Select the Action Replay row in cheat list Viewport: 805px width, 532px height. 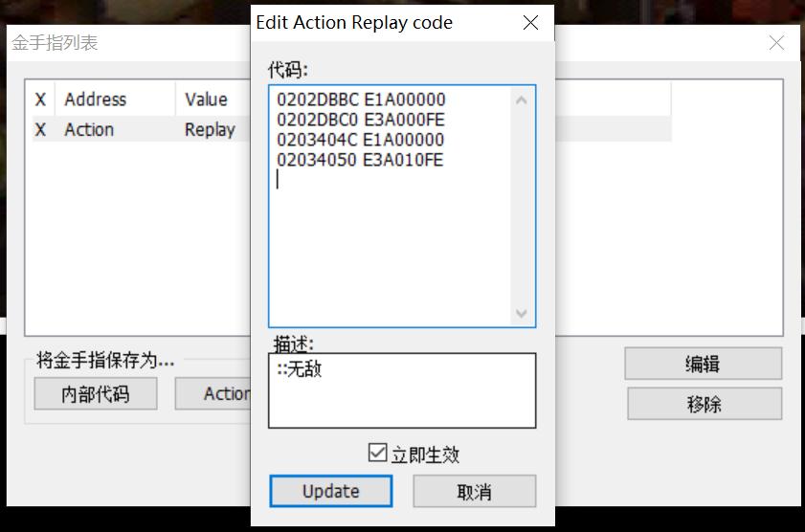pyautogui.click(x=141, y=129)
